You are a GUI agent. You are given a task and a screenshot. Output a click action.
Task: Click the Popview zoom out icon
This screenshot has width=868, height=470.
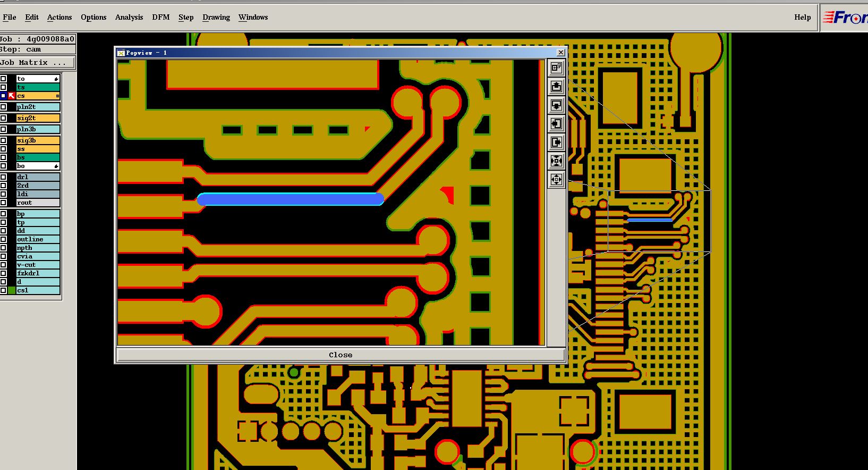(556, 180)
